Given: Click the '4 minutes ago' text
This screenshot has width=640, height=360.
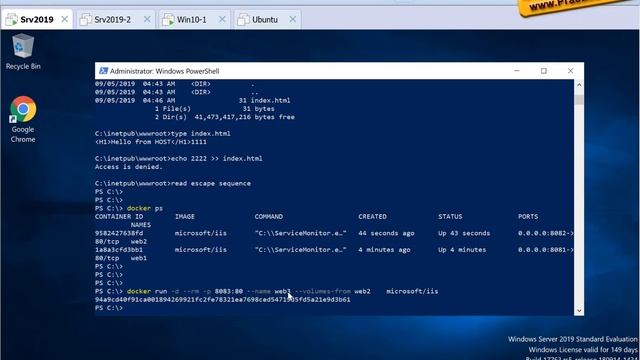Looking at the screenshot, I should click(384, 250).
